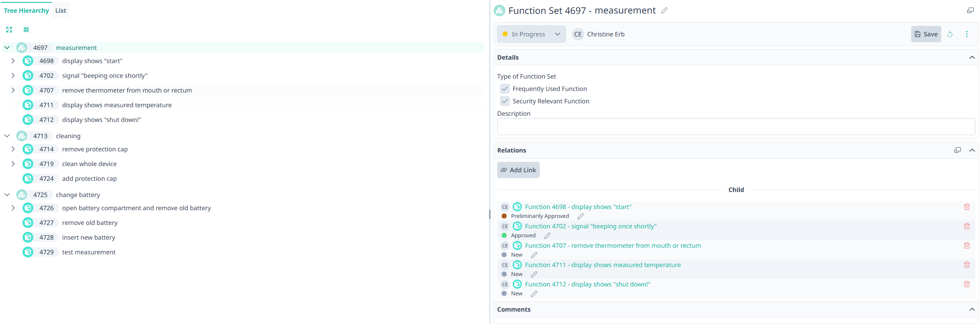The height and width of the screenshot is (324, 980).
Task: Click the "change battery" function set label
Action: pos(78,195)
